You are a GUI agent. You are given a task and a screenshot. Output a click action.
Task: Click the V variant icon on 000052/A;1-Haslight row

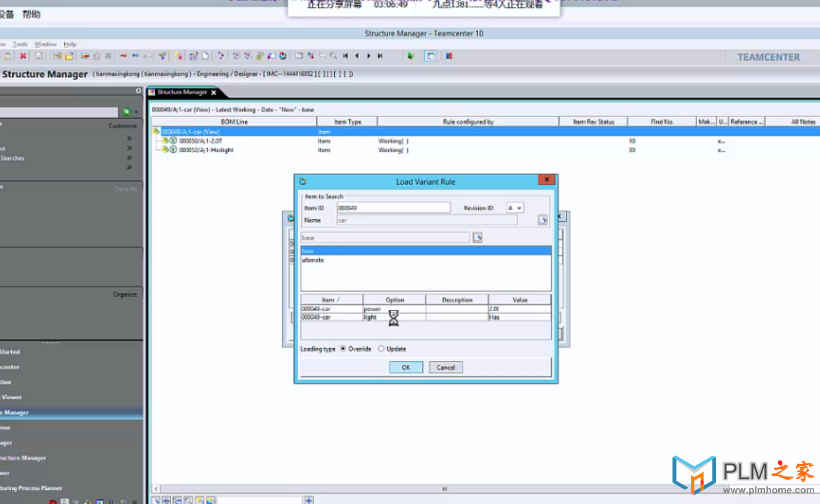click(174, 150)
